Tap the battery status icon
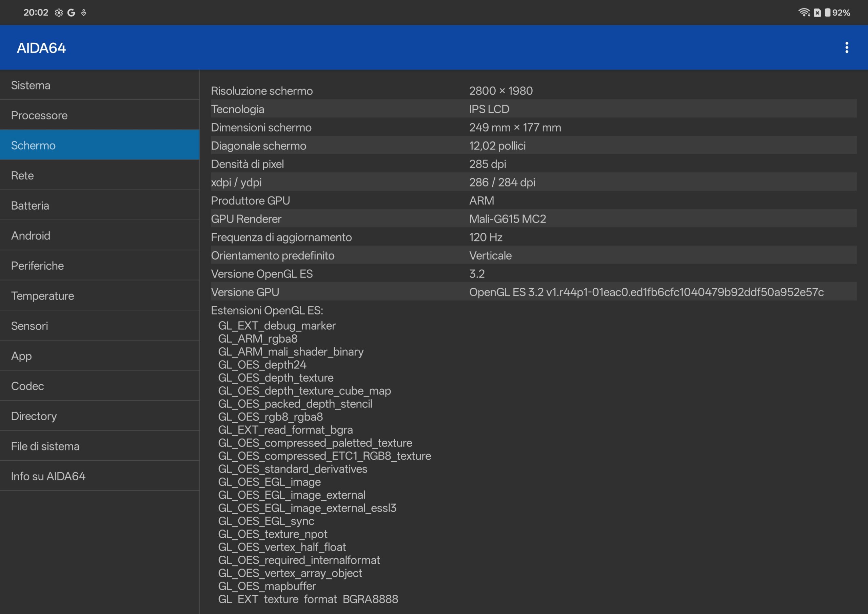The image size is (868, 614). click(828, 13)
